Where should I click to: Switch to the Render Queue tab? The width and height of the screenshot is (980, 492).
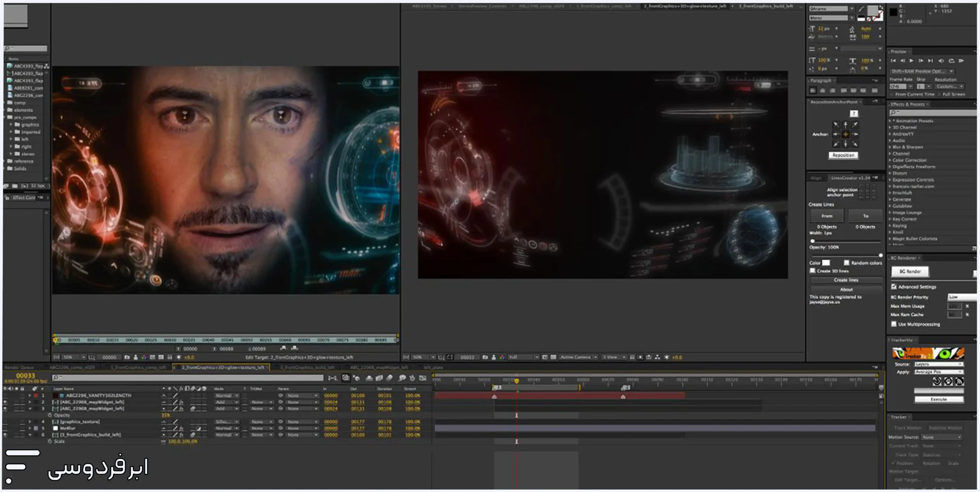pos(19,367)
